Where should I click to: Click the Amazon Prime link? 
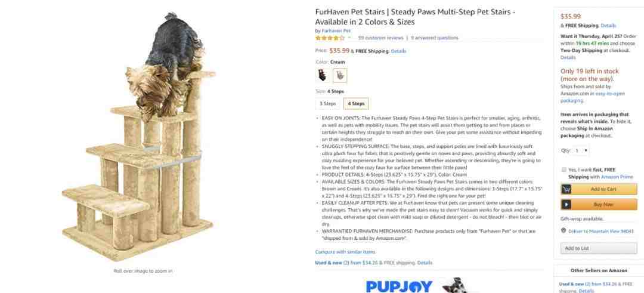coord(617,177)
